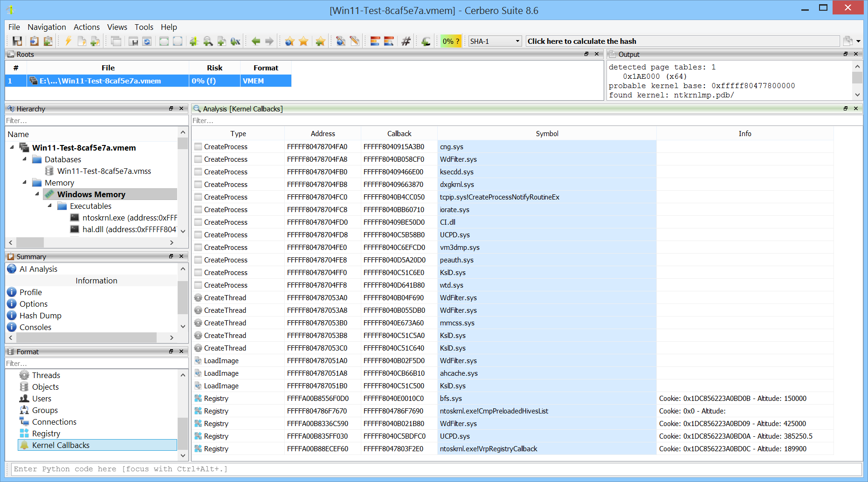This screenshot has height=482, width=868.
Task: Click the 0% risk indicator badge
Action: (x=450, y=41)
